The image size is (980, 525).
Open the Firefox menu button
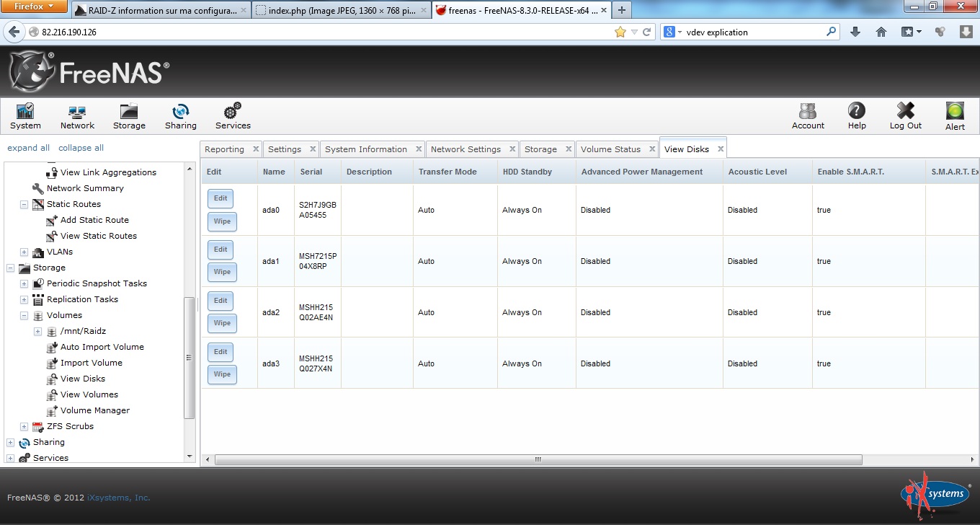(35, 6)
